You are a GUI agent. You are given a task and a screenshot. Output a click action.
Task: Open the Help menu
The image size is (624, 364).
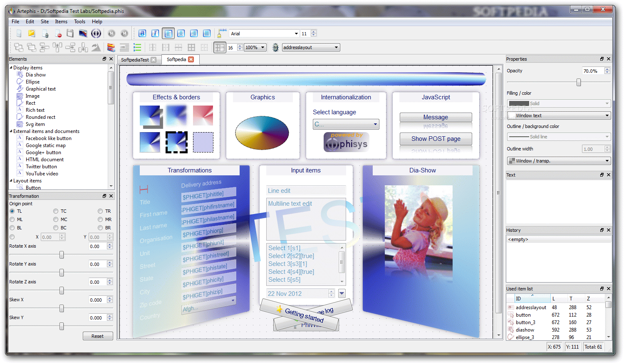[x=97, y=22]
